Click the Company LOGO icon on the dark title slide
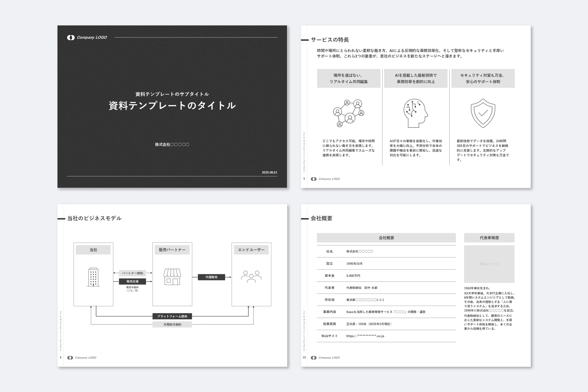Image resolution: width=588 pixels, height=392 pixels. [x=71, y=38]
